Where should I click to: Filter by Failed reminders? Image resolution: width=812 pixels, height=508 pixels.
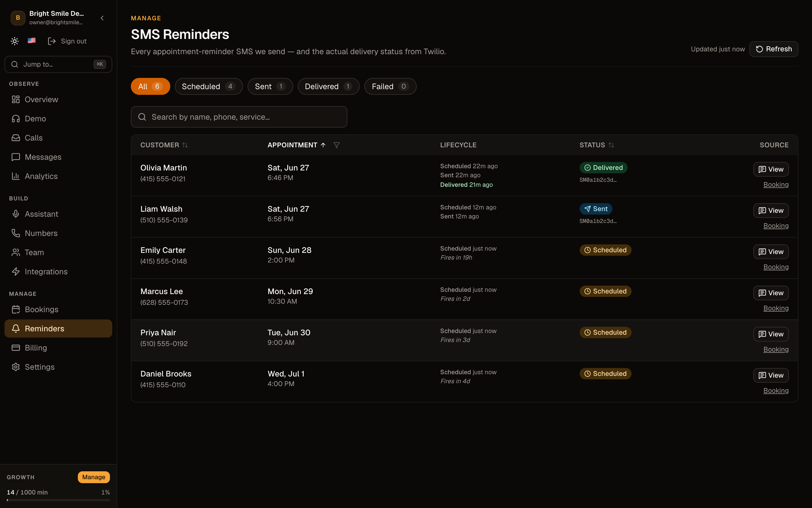[x=390, y=86]
